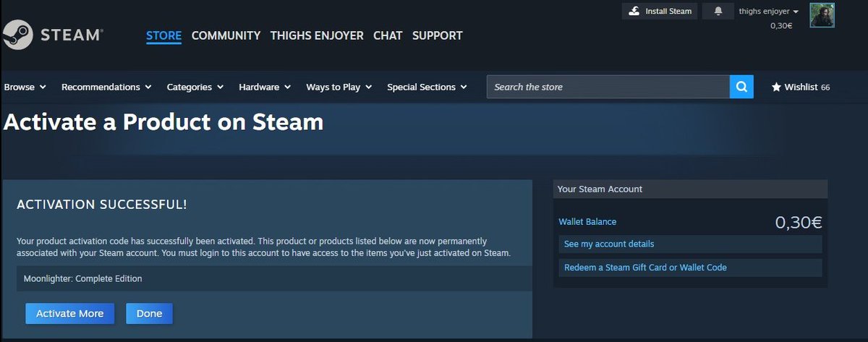
Task: Open the notifications bell icon
Action: (x=718, y=12)
